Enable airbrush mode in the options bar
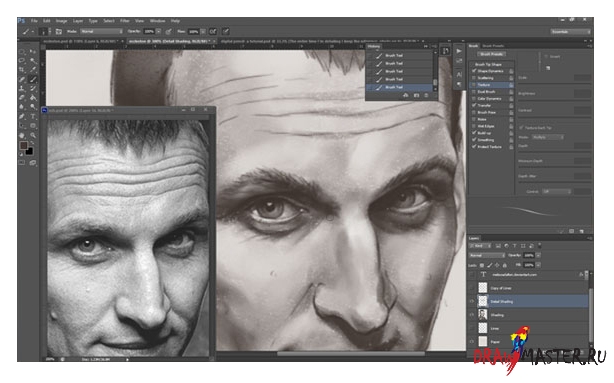Viewport: 614px width, 383px height. [x=213, y=31]
